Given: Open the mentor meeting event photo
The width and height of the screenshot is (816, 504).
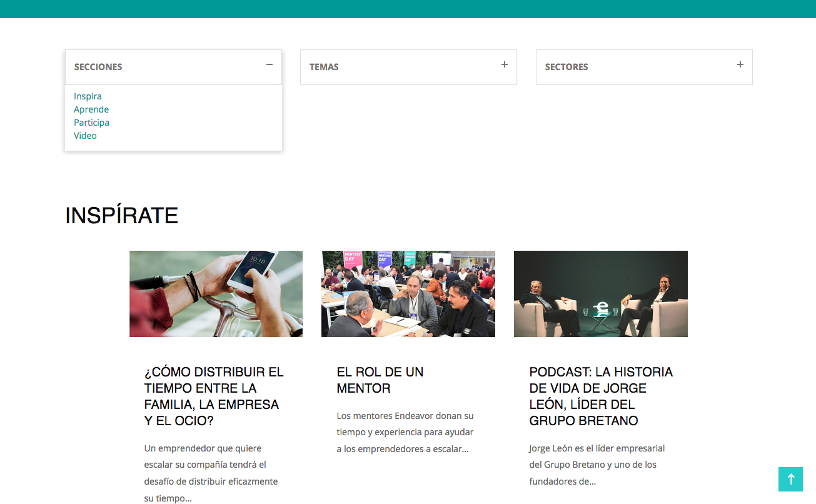Looking at the screenshot, I should pos(408,294).
